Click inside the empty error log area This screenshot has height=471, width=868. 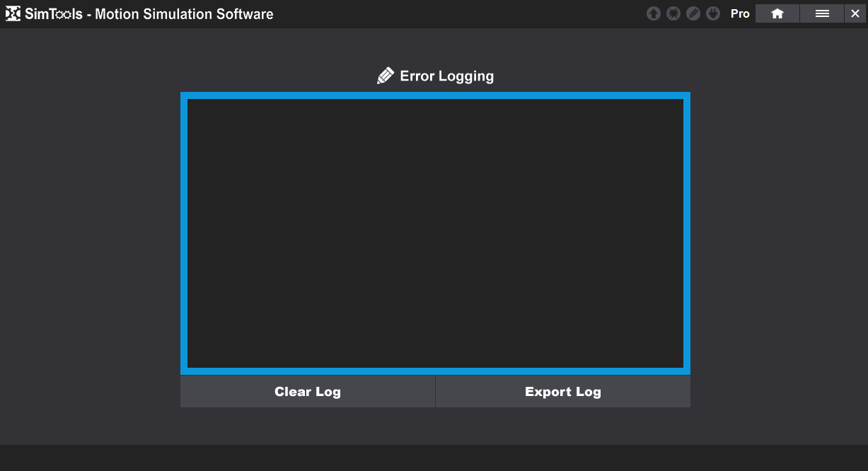[435, 233]
